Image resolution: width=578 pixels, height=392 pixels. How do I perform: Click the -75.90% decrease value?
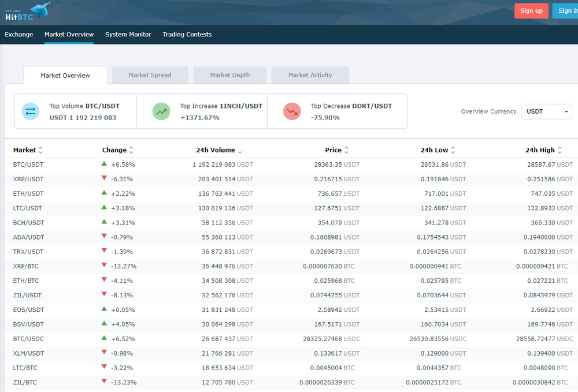[325, 118]
